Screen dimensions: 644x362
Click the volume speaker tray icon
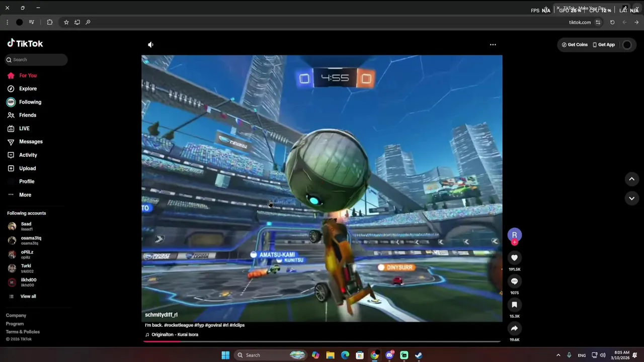coord(603,355)
